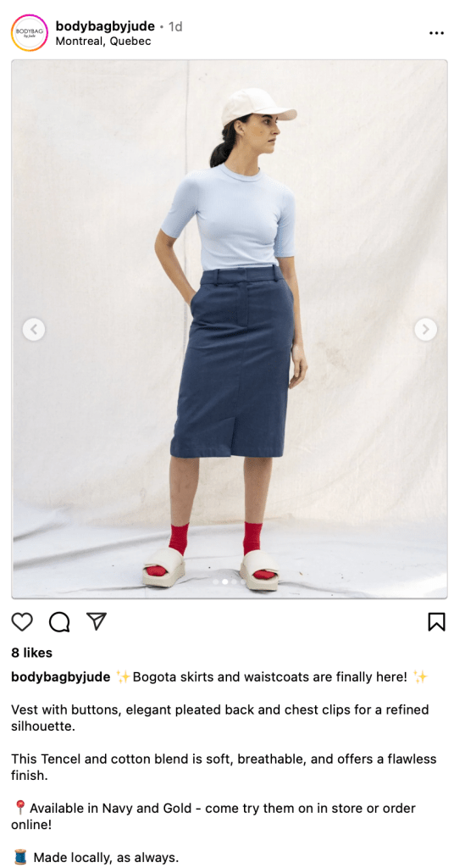Open the 1d post timestamp
Image resolution: width=454 pixels, height=868 pixels.
[x=175, y=26]
